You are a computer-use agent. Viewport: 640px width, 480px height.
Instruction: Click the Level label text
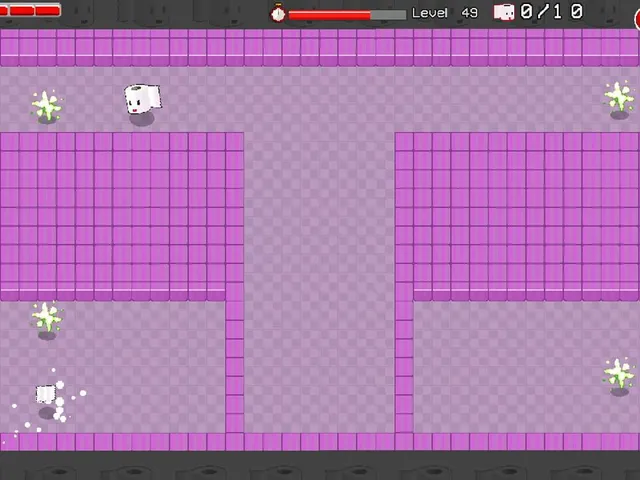[x=429, y=13]
